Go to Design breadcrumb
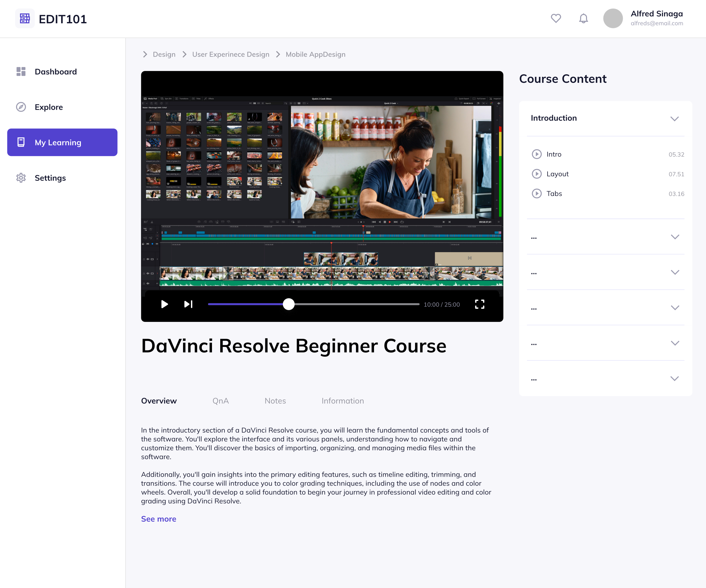This screenshot has width=706, height=588. 164,55
